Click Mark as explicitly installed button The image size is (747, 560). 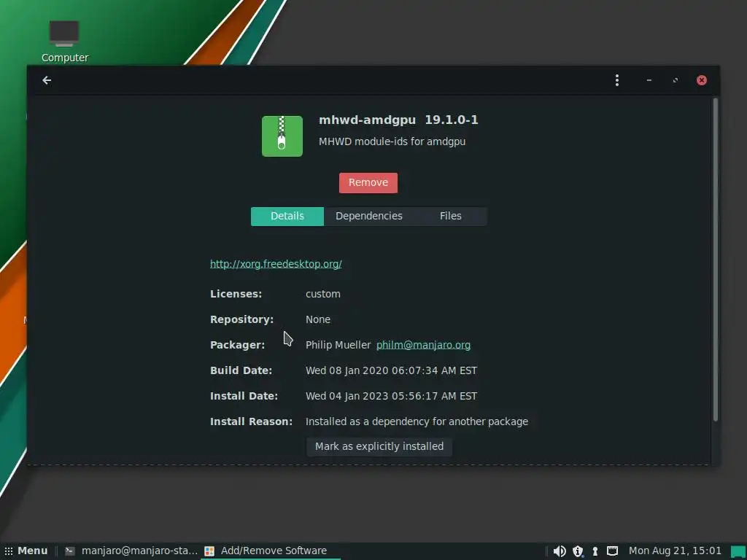pyautogui.click(x=379, y=447)
